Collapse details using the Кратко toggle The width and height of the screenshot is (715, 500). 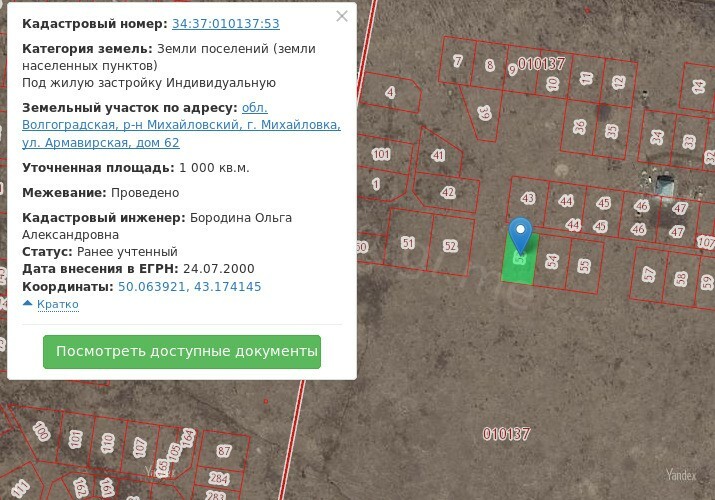pyautogui.click(x=50, y=304)
